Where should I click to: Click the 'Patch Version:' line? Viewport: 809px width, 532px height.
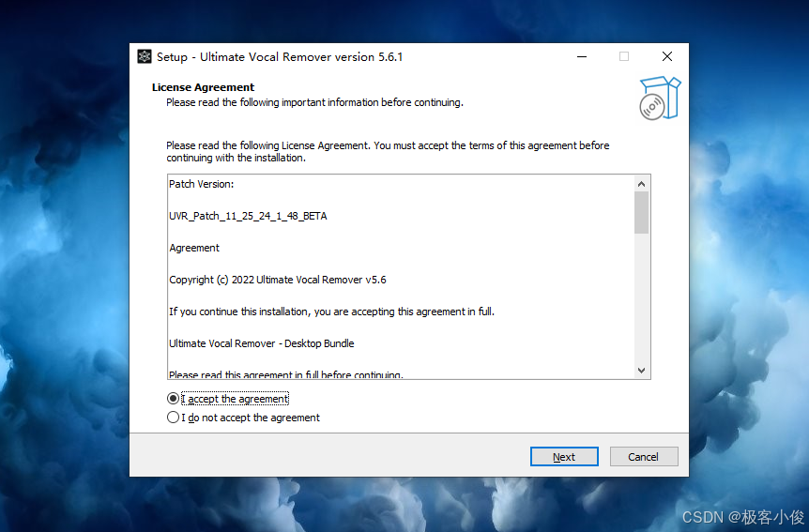point(201,184)
